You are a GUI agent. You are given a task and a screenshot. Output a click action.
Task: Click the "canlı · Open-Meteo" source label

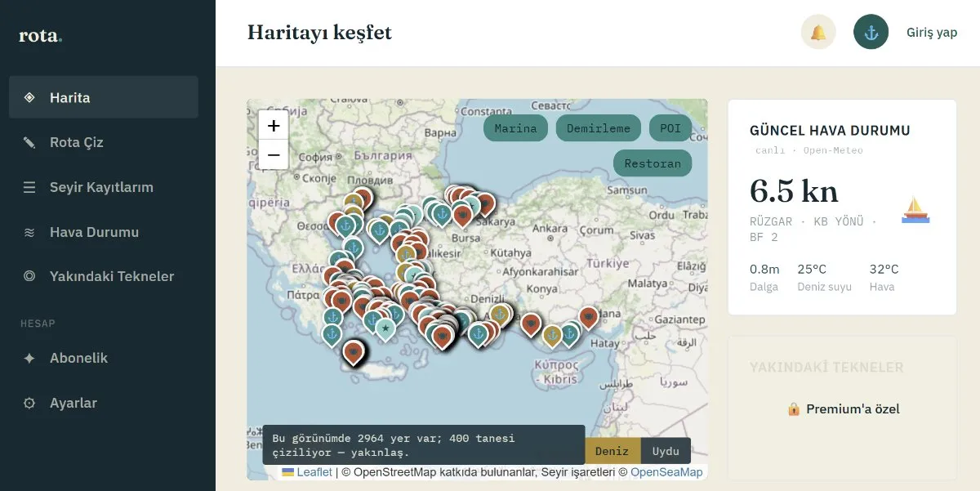[808, 150]
